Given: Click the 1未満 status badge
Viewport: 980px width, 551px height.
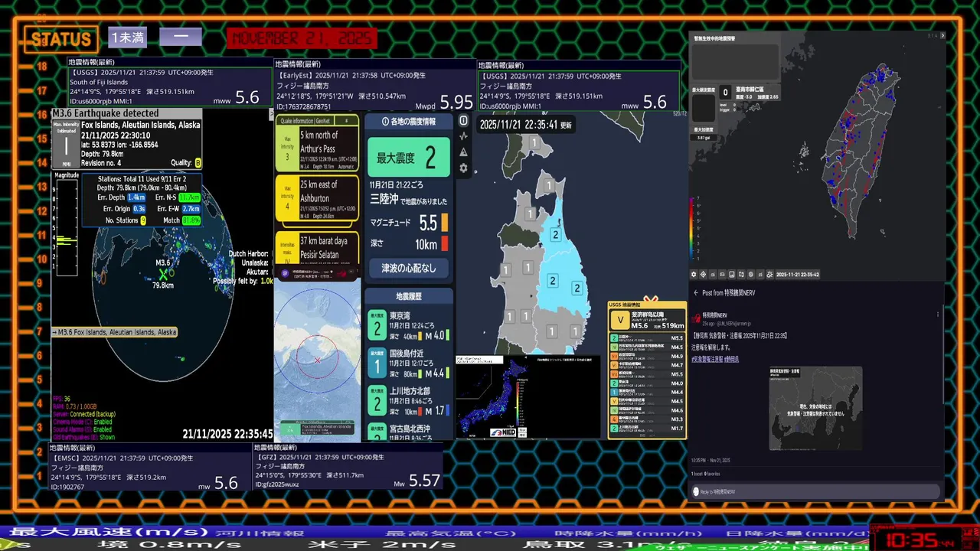Looking at the screenshot, I should click(x=127, y=37).
